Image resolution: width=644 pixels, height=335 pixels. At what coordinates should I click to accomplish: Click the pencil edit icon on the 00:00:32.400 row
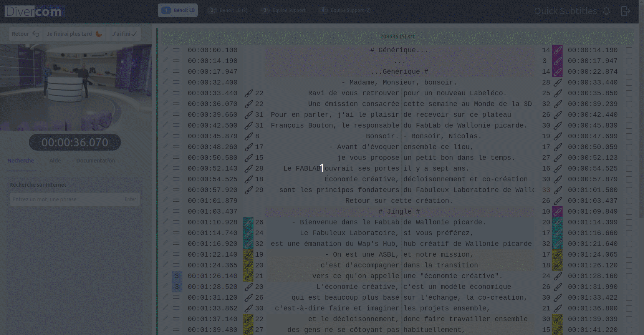[166, 81]
